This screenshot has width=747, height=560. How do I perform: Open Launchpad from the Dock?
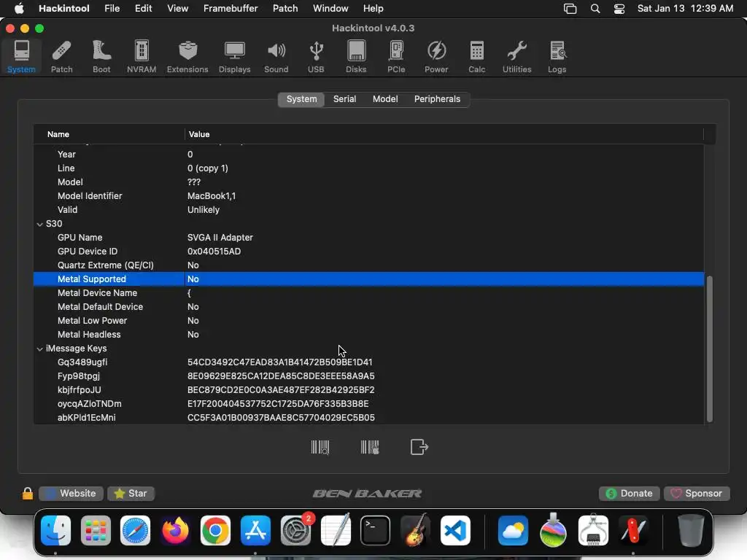[96, 531]
